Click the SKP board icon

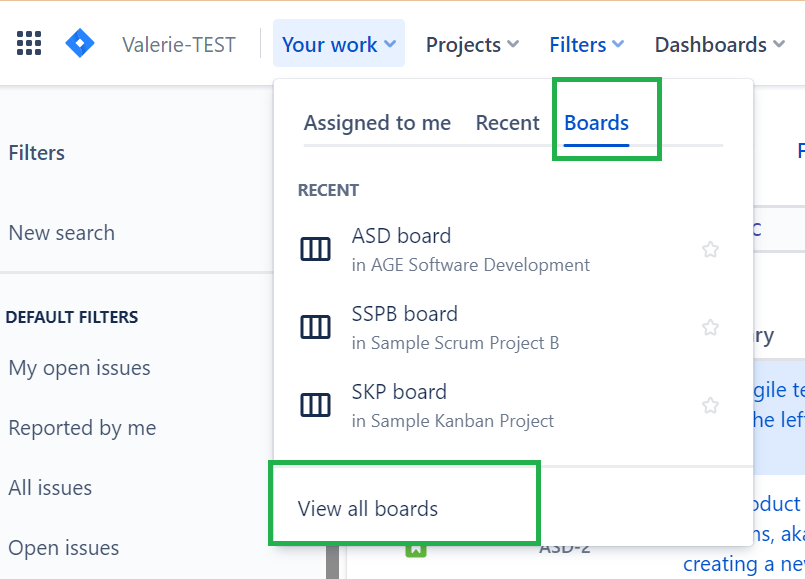point(316,405)
